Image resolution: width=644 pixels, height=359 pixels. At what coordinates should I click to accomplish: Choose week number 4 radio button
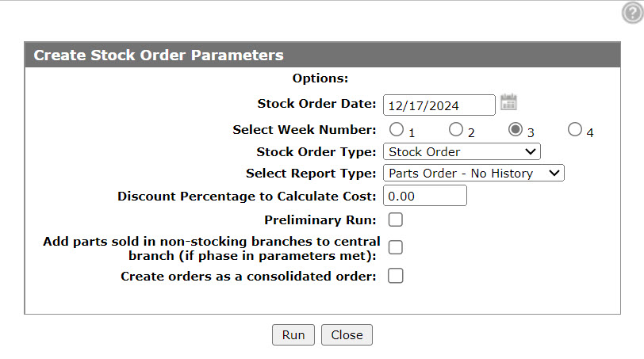(x=574, y=129)
